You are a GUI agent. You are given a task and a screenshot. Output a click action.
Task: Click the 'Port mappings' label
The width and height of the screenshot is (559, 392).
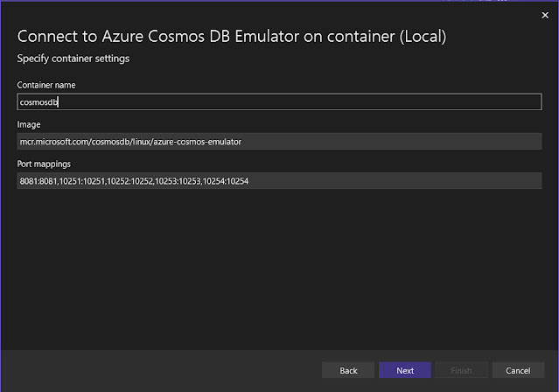(44, 164)
